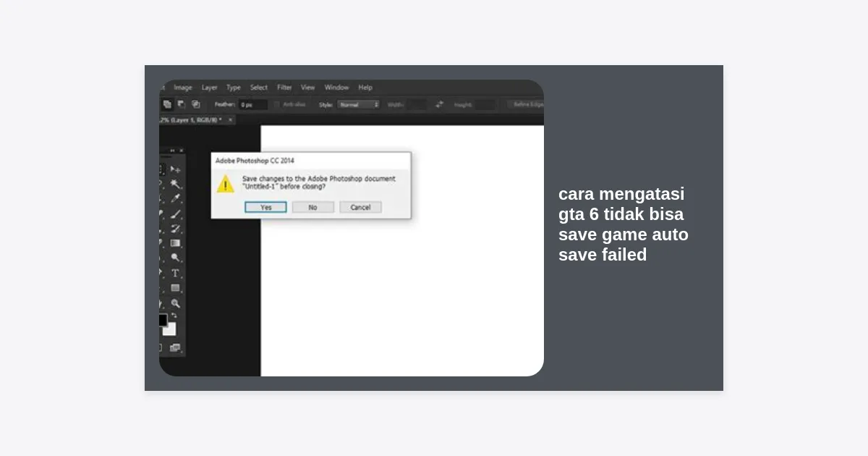Select the Brush tool
Viewport: 868px width, 456px height.
tap(175, 214)
